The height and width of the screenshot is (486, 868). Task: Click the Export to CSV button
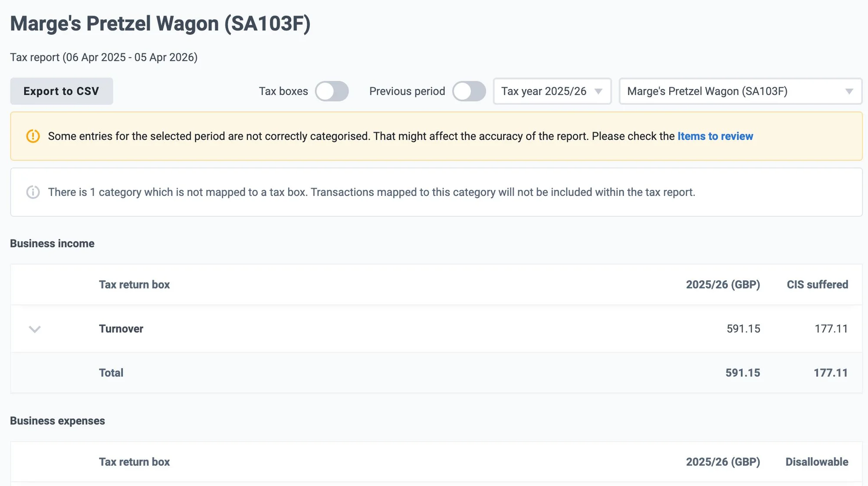tap(61, 91)
